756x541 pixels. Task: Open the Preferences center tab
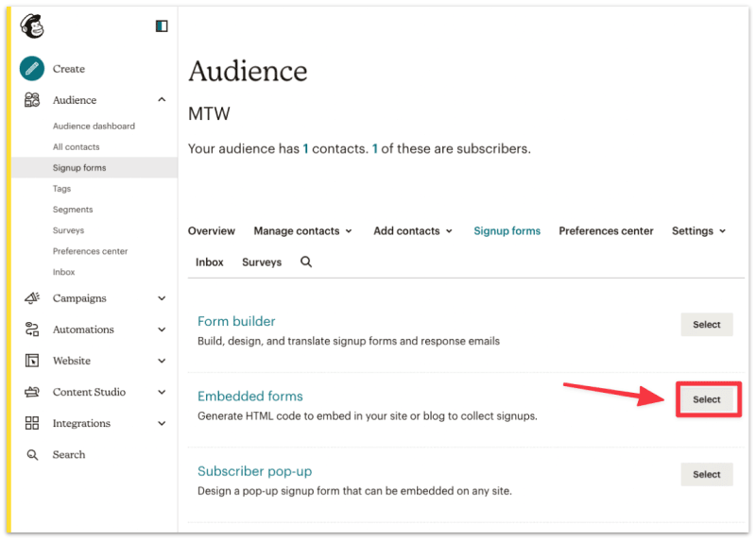(606, 231)
